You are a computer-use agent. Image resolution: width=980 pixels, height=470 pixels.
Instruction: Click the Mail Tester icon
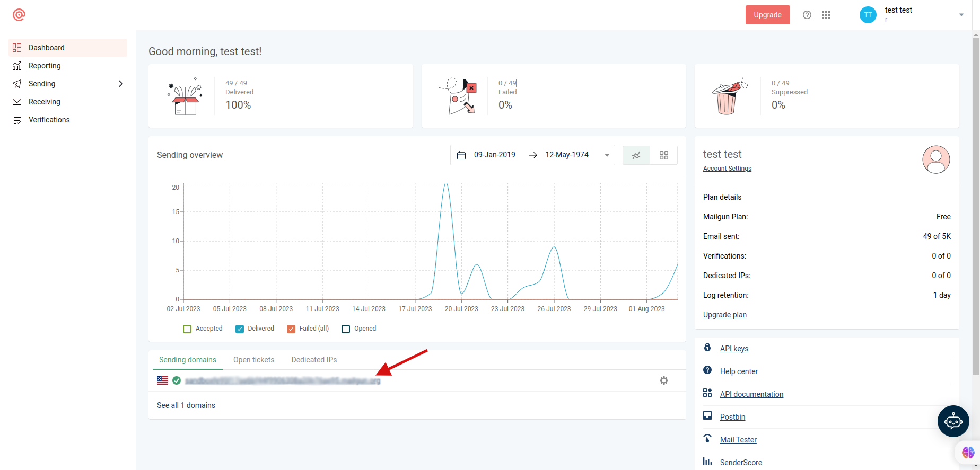tap(707, 438)
